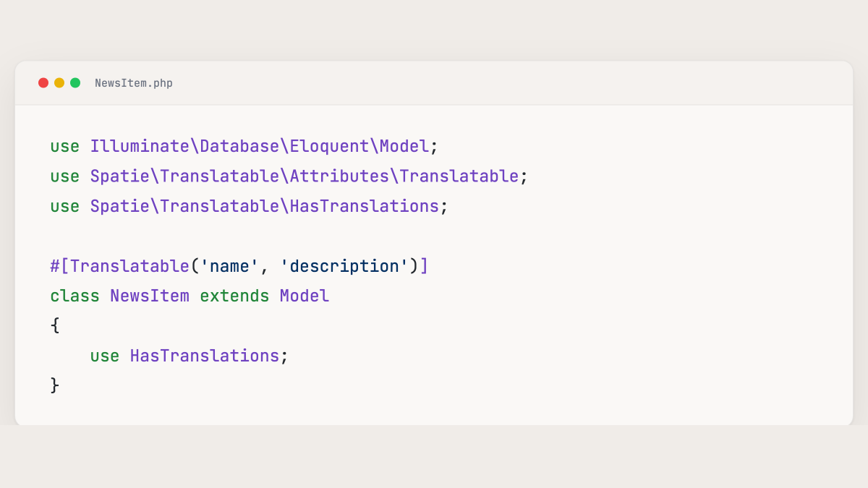
Task: Click the yellow minimize window dot
Action: coord(59,83)
